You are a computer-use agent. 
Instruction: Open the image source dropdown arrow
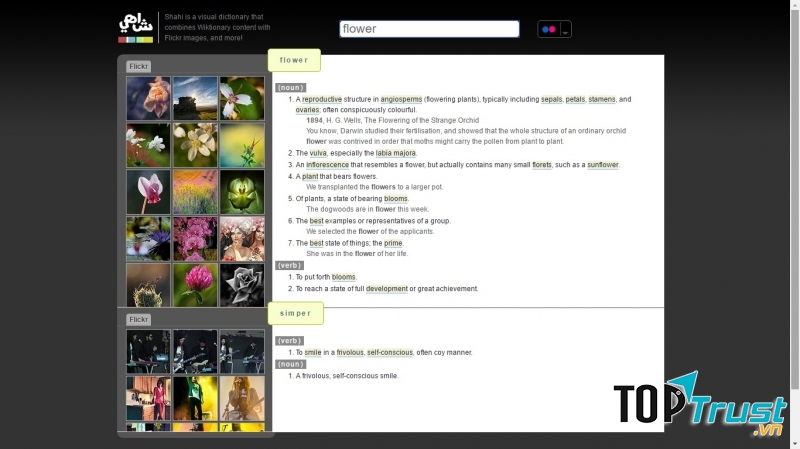pyautogui.click(x=566, y=31)
